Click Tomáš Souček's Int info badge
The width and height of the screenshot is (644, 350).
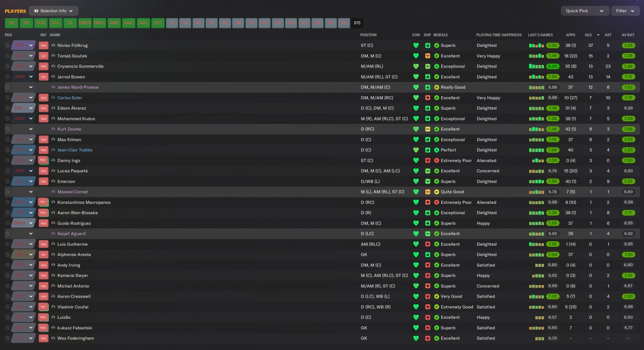pos(43,56)
